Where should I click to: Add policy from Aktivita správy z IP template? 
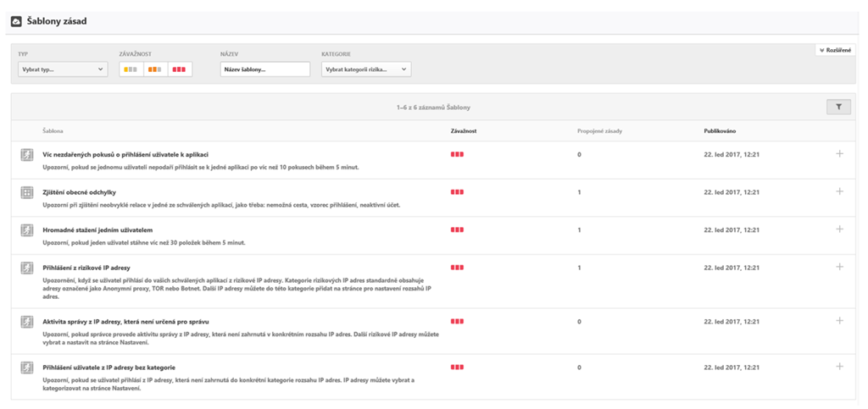(839, 320)
